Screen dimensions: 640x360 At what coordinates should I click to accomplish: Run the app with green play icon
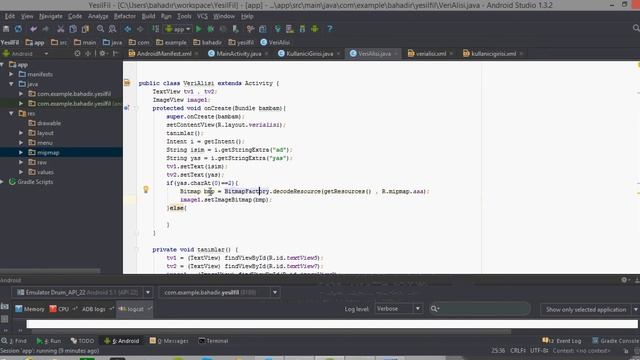(x=199, y=29)
